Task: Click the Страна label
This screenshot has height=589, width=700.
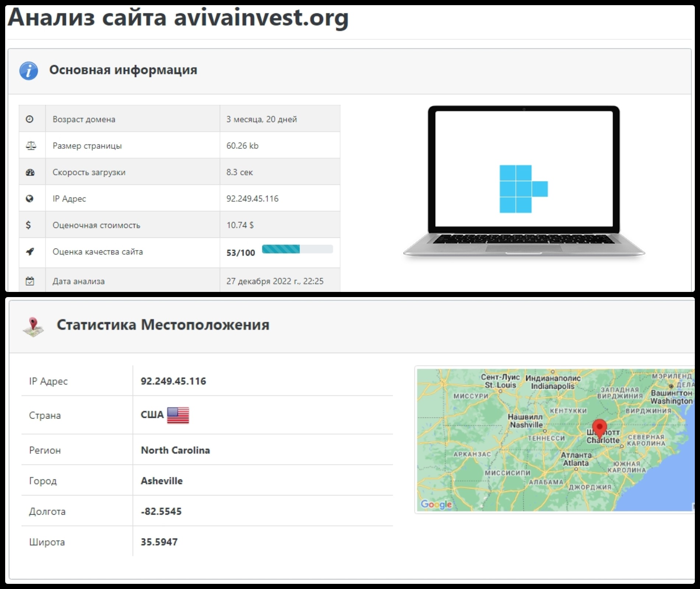Action: click(x=45, y=416)
